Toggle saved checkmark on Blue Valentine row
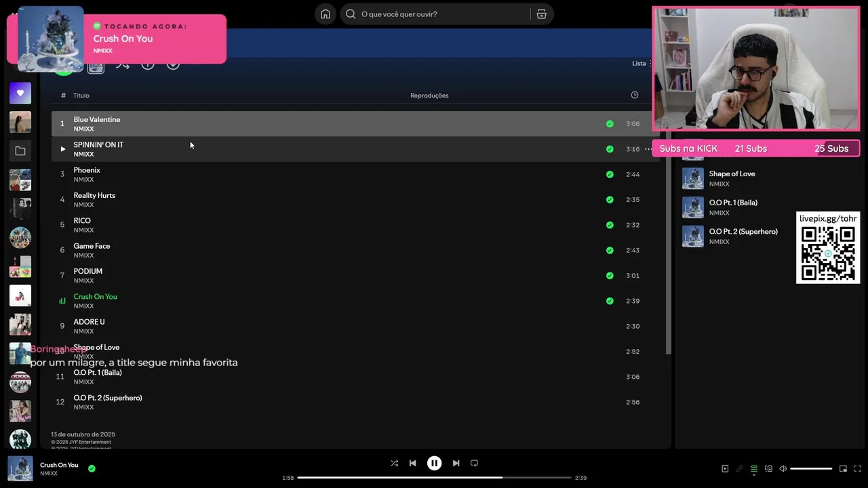The height and width of the screenshot is (488, 868). [610, 124]
